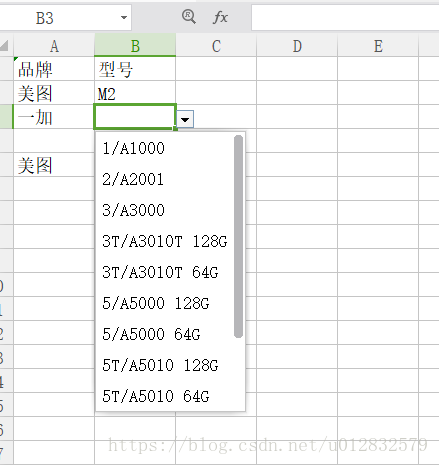
Task: Select column C header
Action: coord(216,46)
